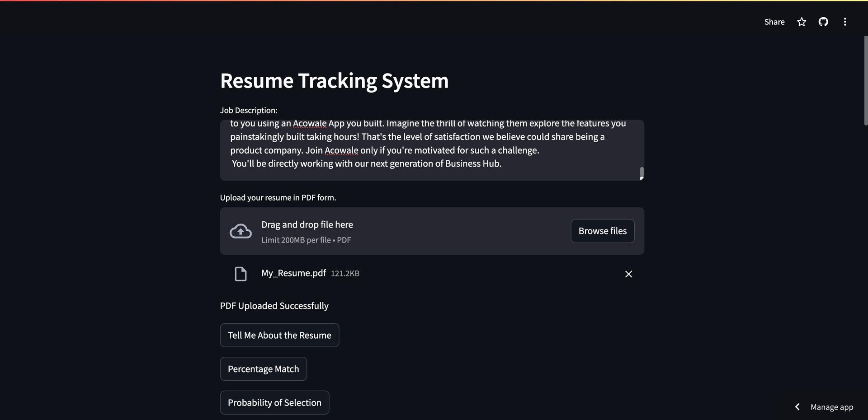Open the GitHub repository icon
The height and width of the screenshot is (420, 868).
pos(823,21)
